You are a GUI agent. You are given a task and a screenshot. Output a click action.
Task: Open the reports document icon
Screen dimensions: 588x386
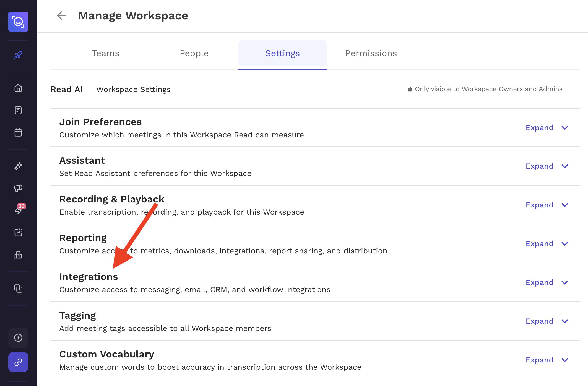pos(18,110)
